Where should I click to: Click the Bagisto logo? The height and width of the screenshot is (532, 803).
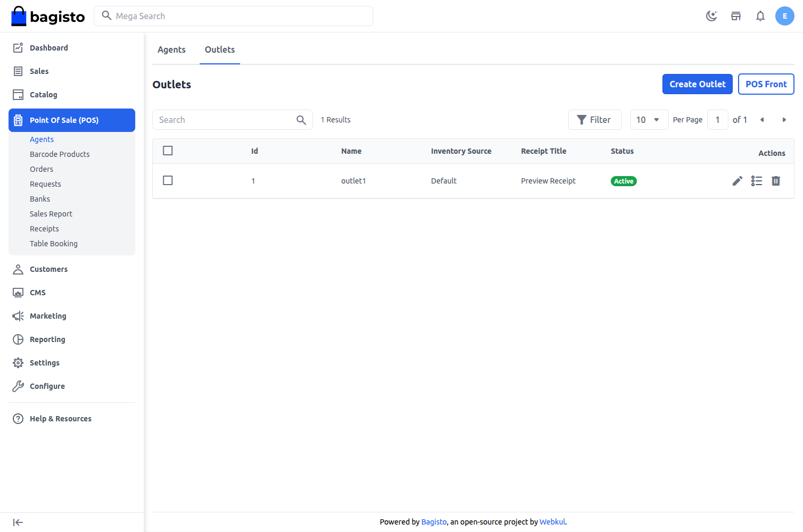point(48,16)
